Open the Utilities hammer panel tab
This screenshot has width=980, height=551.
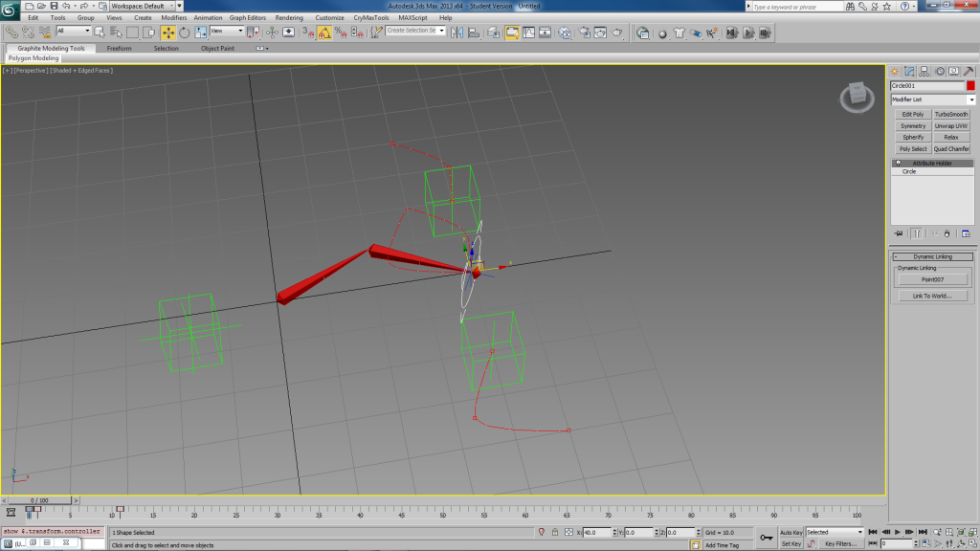tap(969, 71)
